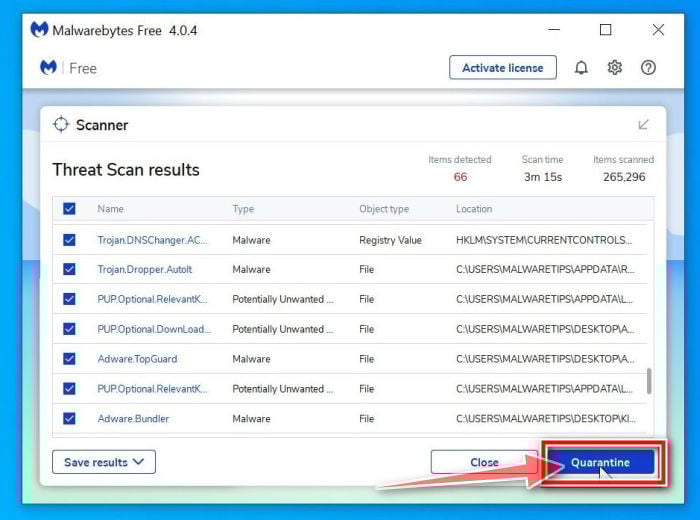This screenshot has width=700, height=520.
Task: Click the Close button
Action: (x=484, y=462)
